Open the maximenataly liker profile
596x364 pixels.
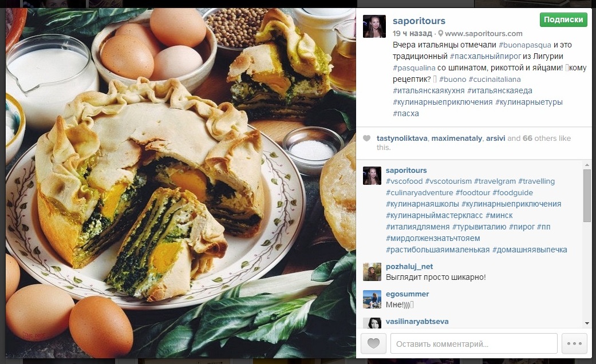tap(456, 139)
